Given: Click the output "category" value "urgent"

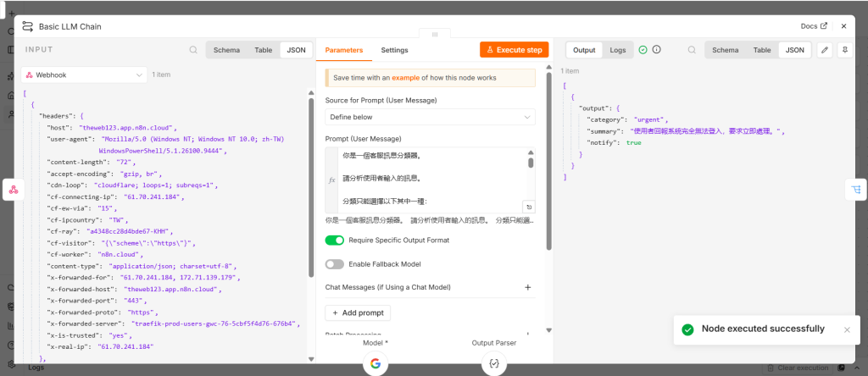Looking at the screenshot, I should (650, 119).
